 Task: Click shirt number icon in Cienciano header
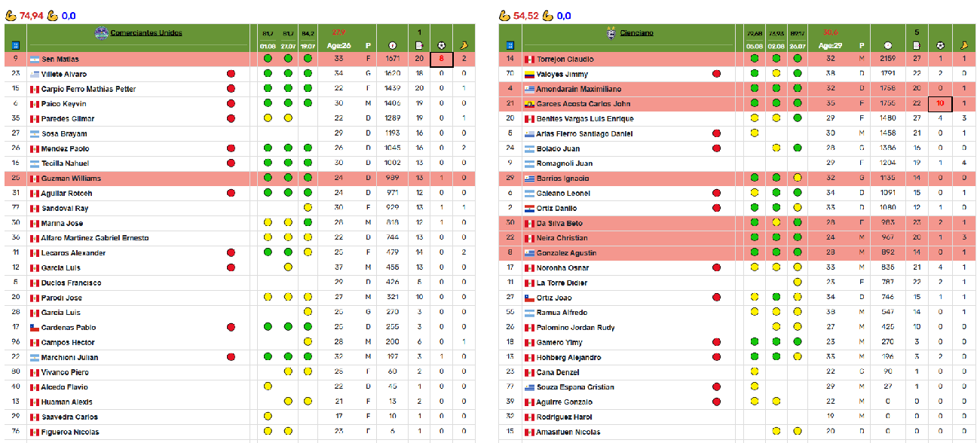coord(510,45)
